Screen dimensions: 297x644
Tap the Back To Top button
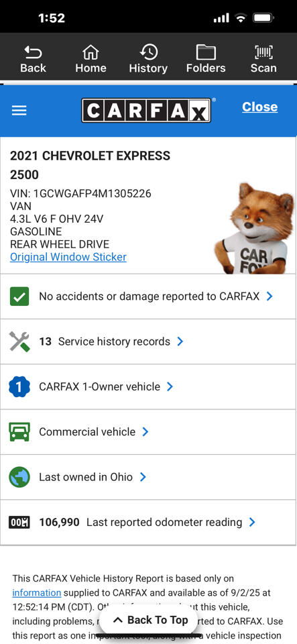point(150,620)
